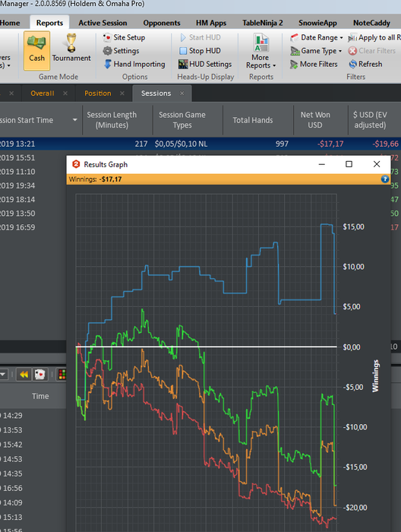Open Settings gear option
Image resolution: width=401 pixels, height=532 pixels.
121,51
